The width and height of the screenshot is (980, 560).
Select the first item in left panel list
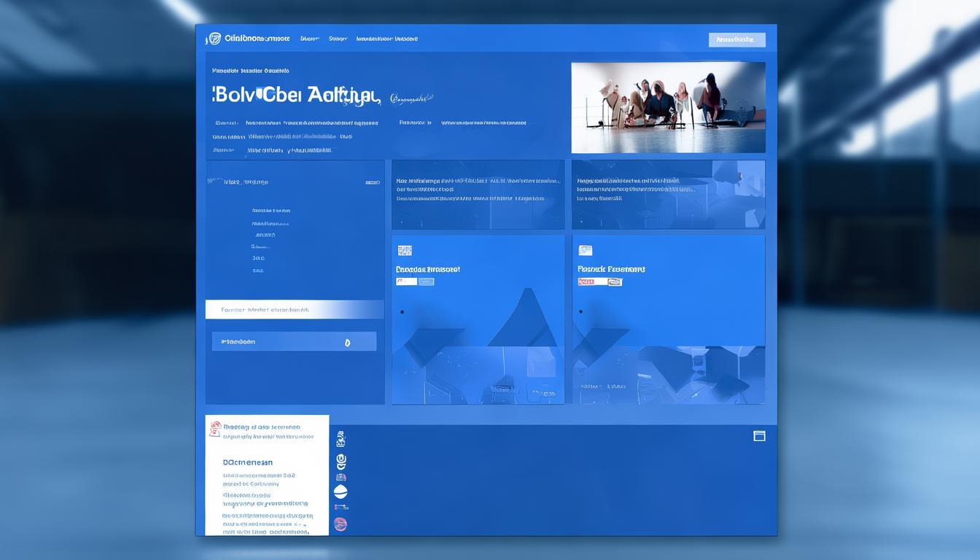coord(271,211)
